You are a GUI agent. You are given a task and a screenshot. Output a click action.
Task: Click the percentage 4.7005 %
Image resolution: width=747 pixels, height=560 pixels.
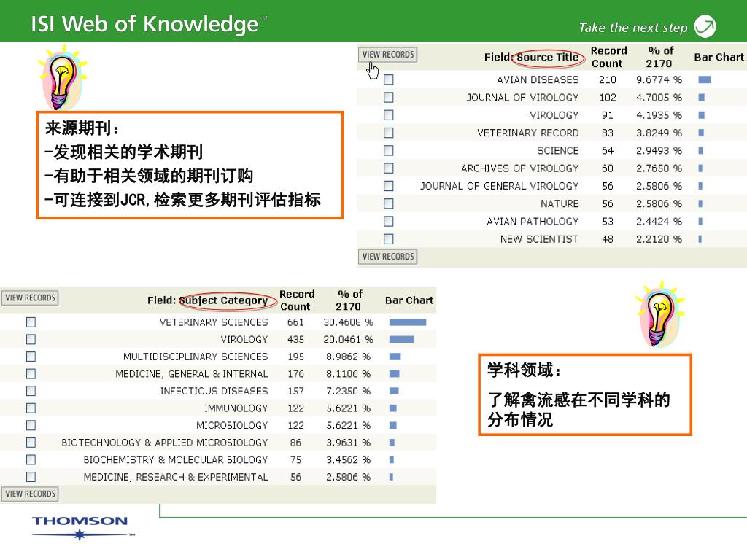pos(659,97)
